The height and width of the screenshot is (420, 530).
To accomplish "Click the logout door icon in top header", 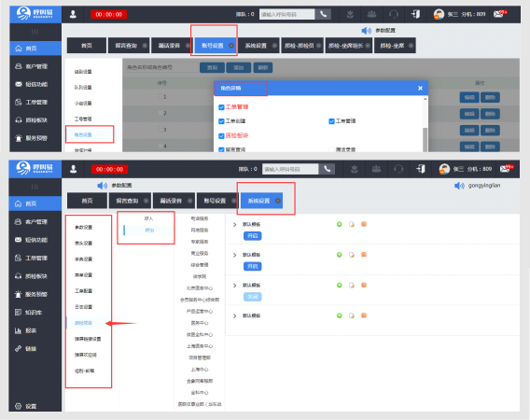I will pyautogui.click(x=416, y=14).
